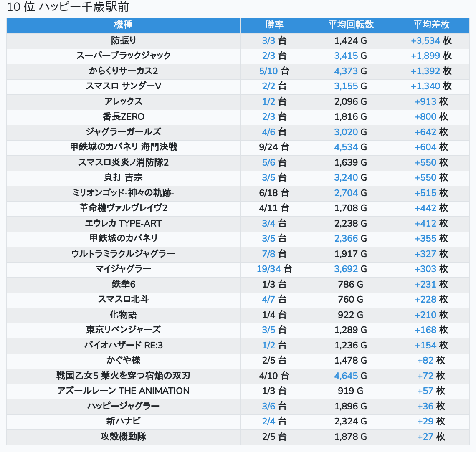Select the 3,415 G average spins cell
Image resolution: width=476 pixels, height=452 pixels.
point(350,56)
